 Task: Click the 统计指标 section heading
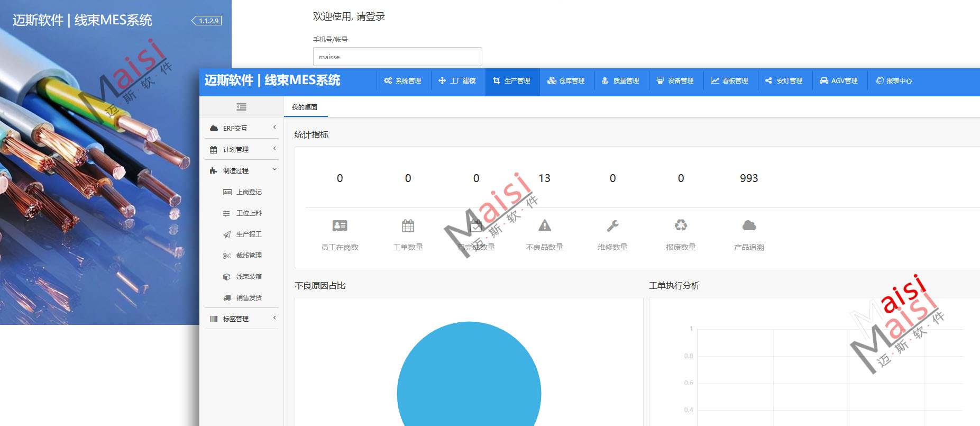[x=312, y=134]
